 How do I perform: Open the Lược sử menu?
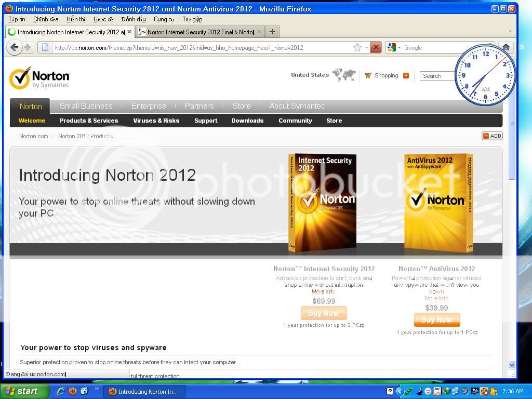click(x=103, y=19)
